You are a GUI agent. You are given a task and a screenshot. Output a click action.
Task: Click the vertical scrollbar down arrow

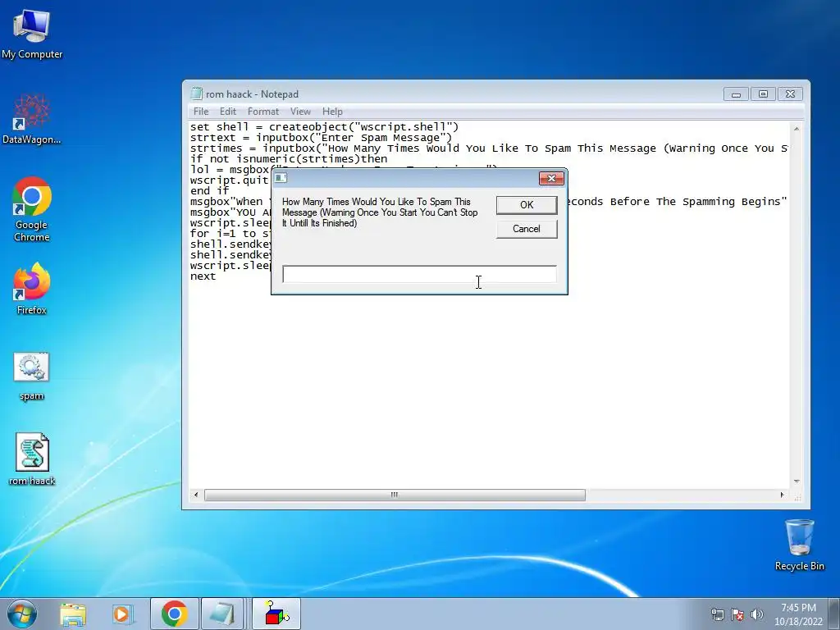(x=797, y=482)
